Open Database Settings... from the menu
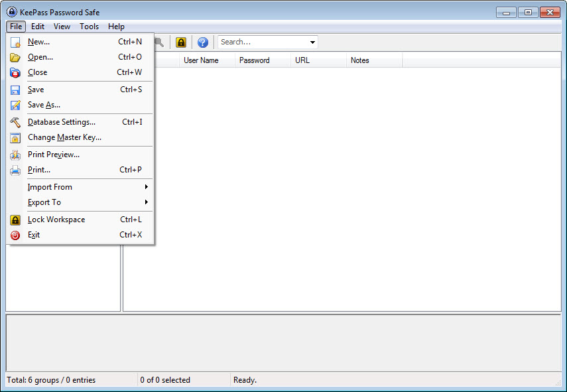 click(80, 122)
